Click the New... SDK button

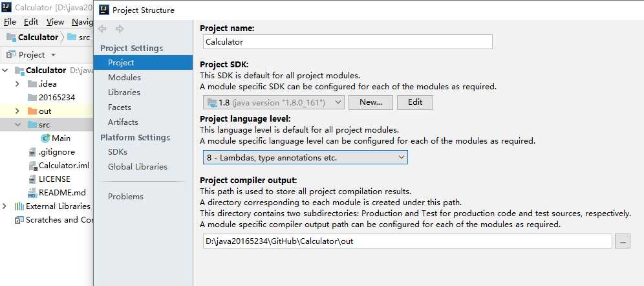tap(370, 102)
